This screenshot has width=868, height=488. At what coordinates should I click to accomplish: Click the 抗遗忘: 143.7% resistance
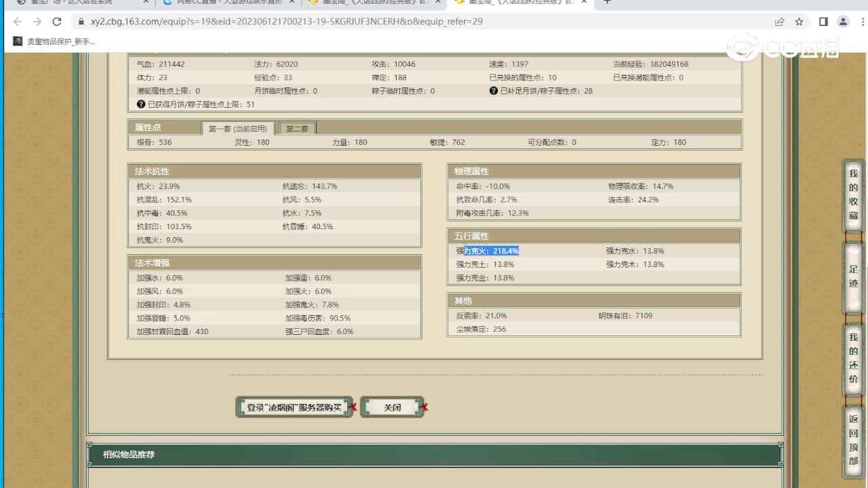pyautogui.click(x=310, y=186)
